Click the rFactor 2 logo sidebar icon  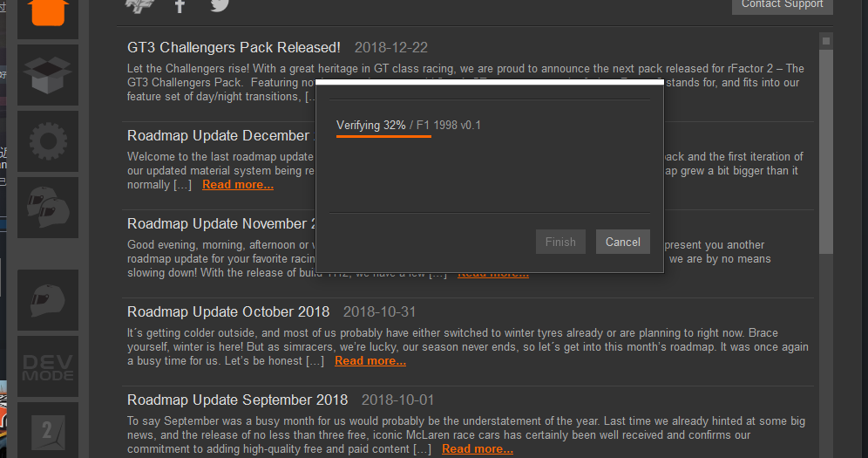[x=48, y=430]
